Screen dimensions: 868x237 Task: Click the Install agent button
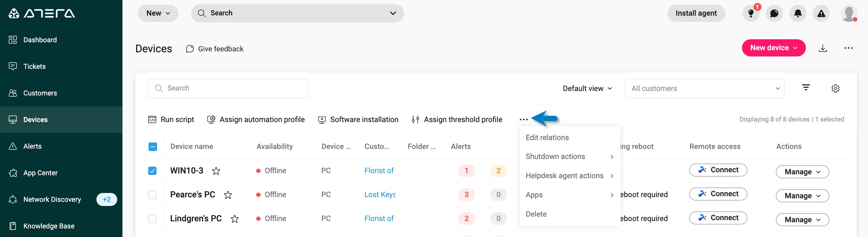(696, 13)
